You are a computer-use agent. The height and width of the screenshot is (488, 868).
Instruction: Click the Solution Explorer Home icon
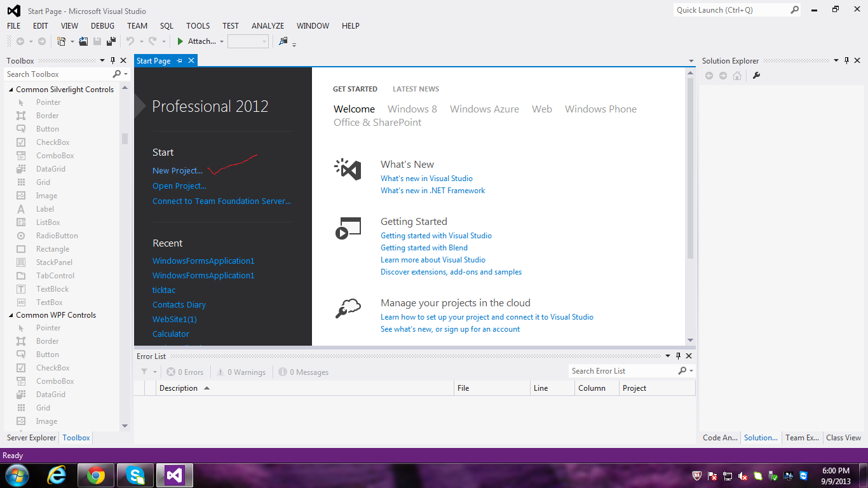pos(737,76)
